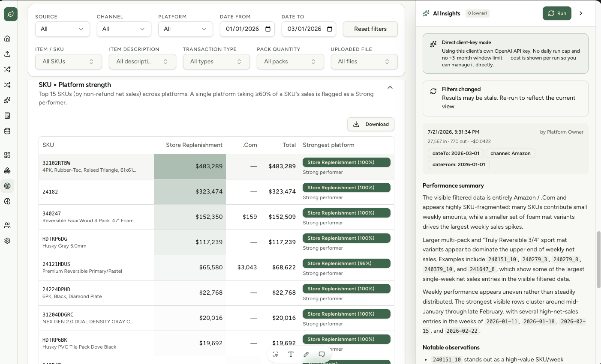Click the $483,289 Store Replenishment cell
Image resolution: width=601 pixels, height=364 pixels.
190,167
